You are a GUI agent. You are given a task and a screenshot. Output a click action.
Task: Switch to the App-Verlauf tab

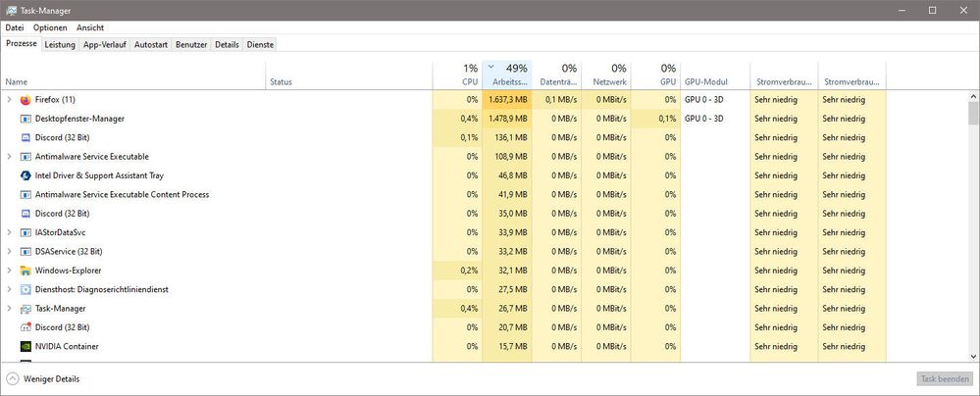(104, 45)
